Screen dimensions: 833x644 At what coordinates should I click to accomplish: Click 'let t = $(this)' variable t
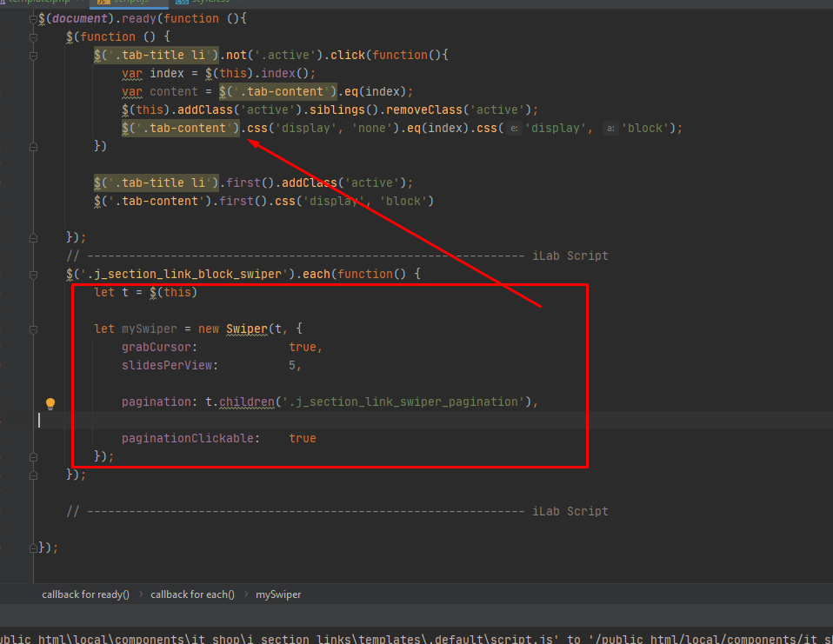click(125, 293)
